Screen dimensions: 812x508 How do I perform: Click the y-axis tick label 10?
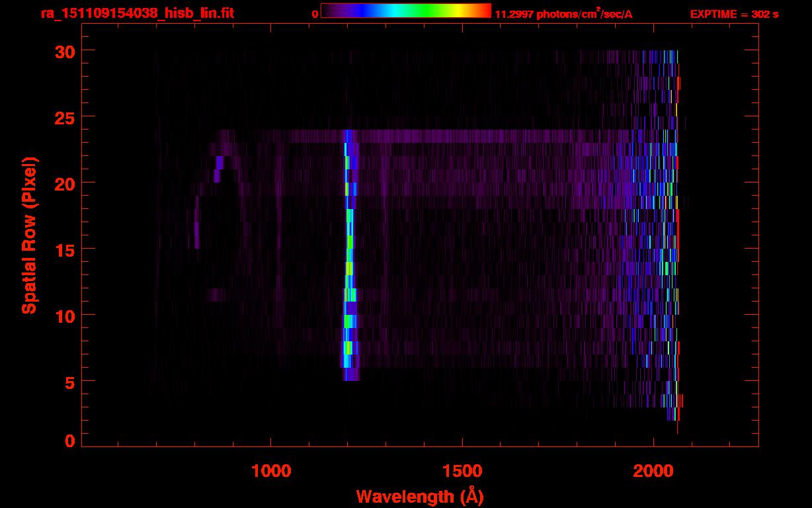point(65,316)
